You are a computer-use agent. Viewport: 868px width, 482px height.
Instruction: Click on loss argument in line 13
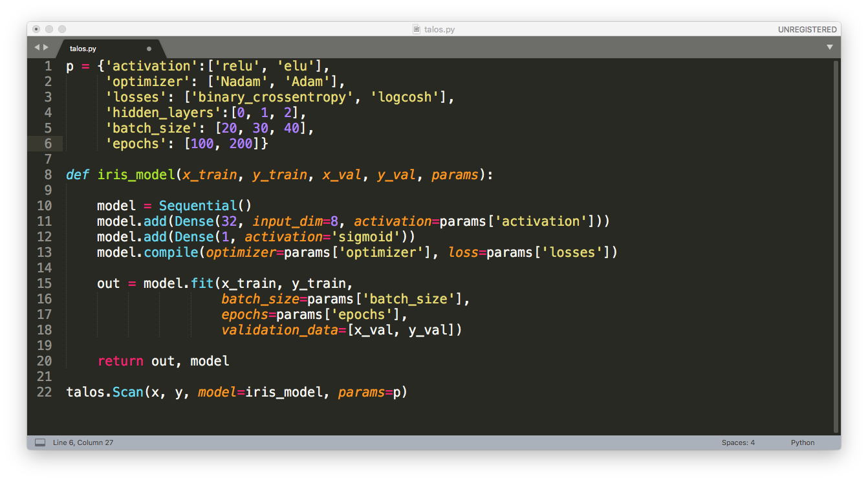point(463,252)
